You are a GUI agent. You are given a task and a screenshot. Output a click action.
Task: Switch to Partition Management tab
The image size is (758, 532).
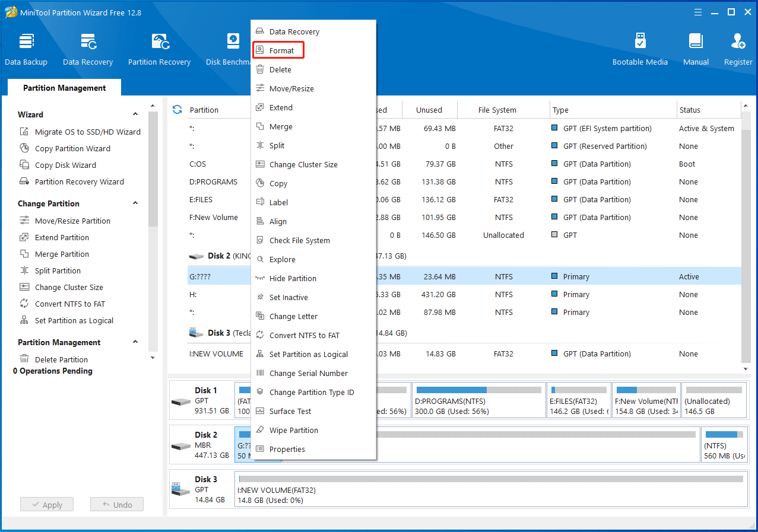[x=64, y=88]
